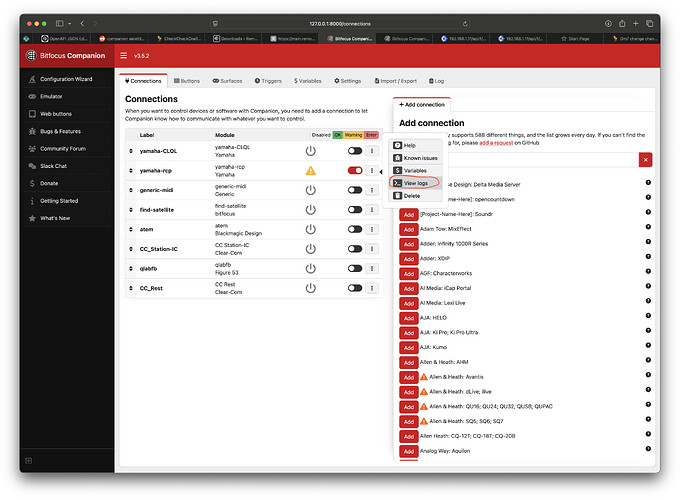
Task: Choose Help from the context menu
Action: click(415, 145)
